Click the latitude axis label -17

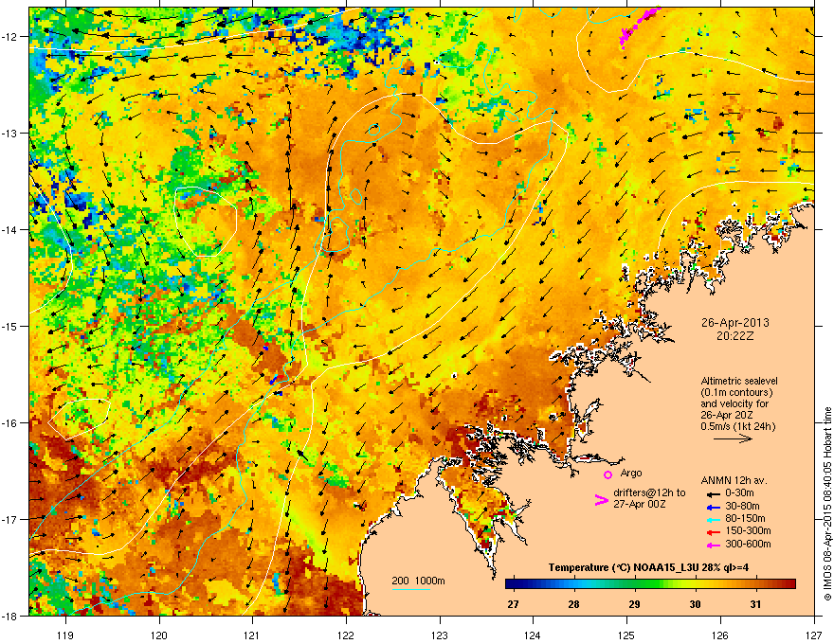pos(9,519)
